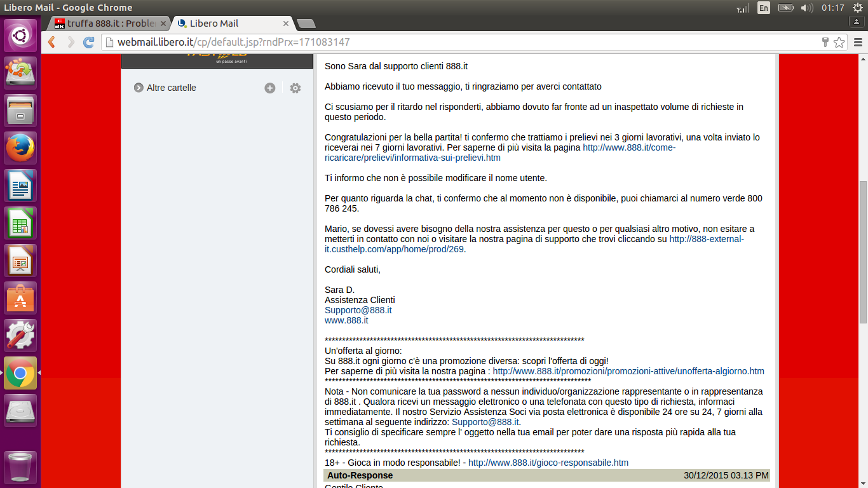Viewport: 868px width, 488px height.
Task: Click the Supporto@888.it signature email link
Action: pyautogui.click(x=358, y=310)
